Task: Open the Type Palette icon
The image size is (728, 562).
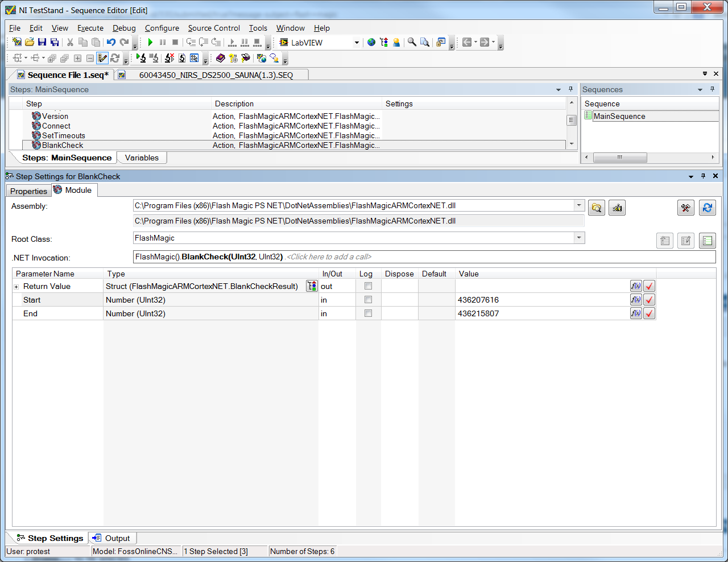Action: (384, 42)
